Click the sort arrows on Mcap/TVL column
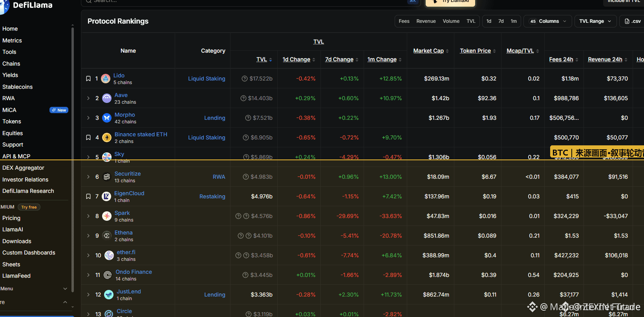This screenshot has width=644, height=317. point(538,51)
